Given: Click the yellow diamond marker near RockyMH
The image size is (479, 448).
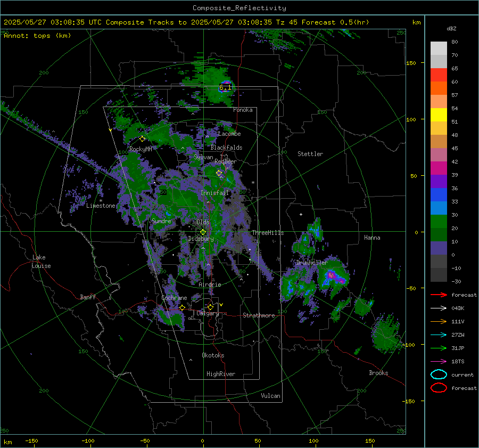Looking at the screenshot, I should 142,139.
